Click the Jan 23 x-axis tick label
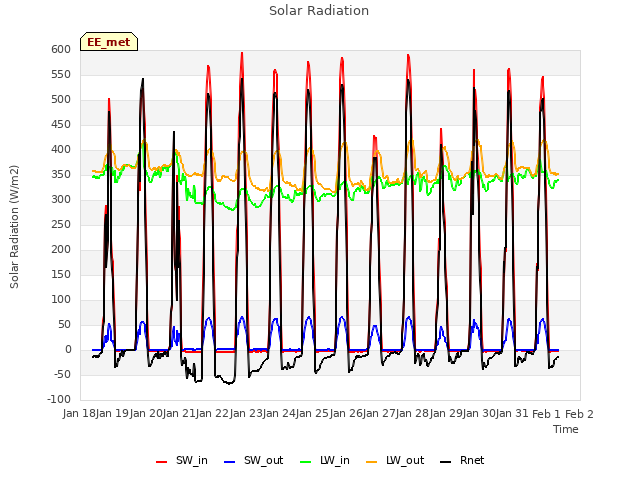This screenshot has height=480, width=640. [x=246, y=414]
